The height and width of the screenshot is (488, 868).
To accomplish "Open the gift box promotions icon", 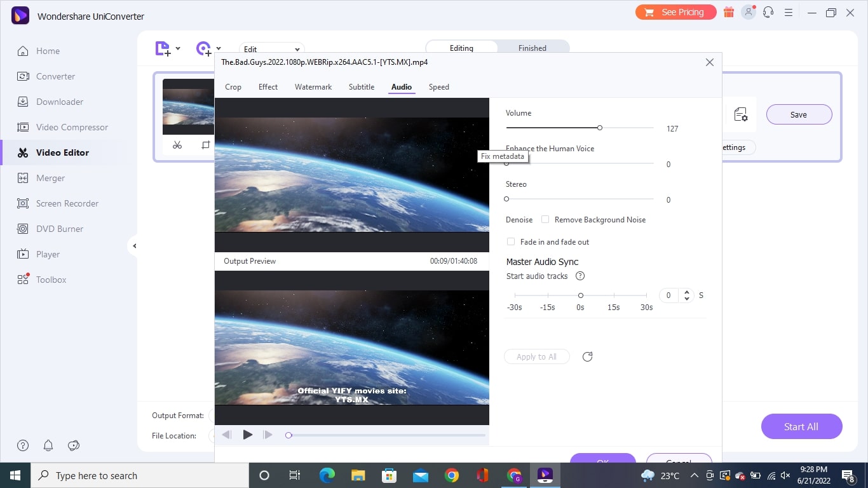I will coord(729,12).
